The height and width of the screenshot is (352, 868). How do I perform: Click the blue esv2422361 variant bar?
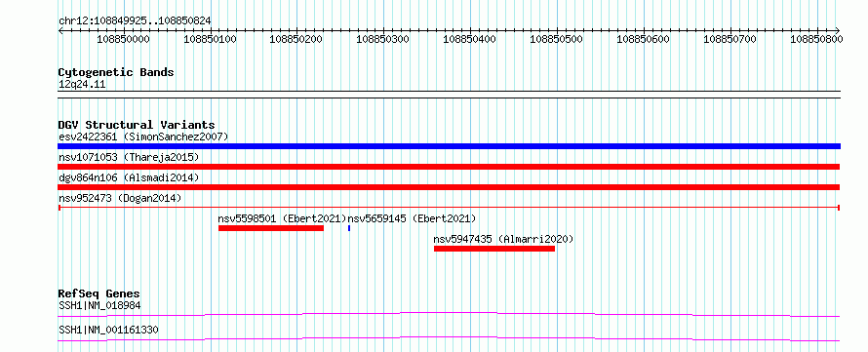[449, 146]
